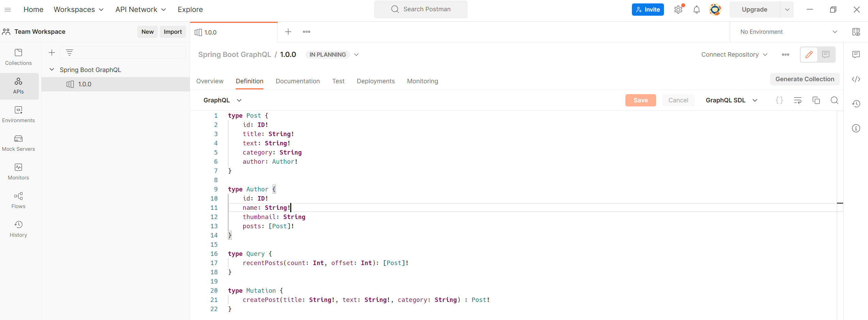Expand the Workspaces dropdown
The width and height of the screenshot is (868, 320).
coord(79,10)
